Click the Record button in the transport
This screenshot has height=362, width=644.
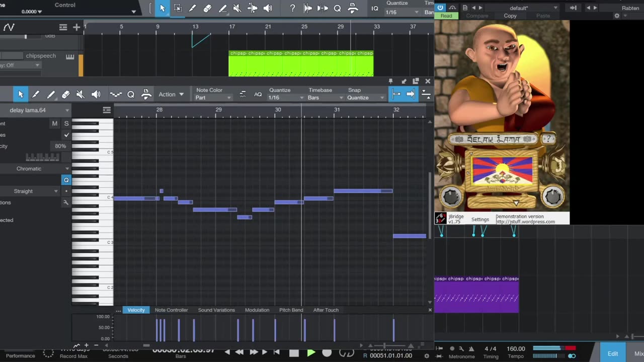[327, 352]
